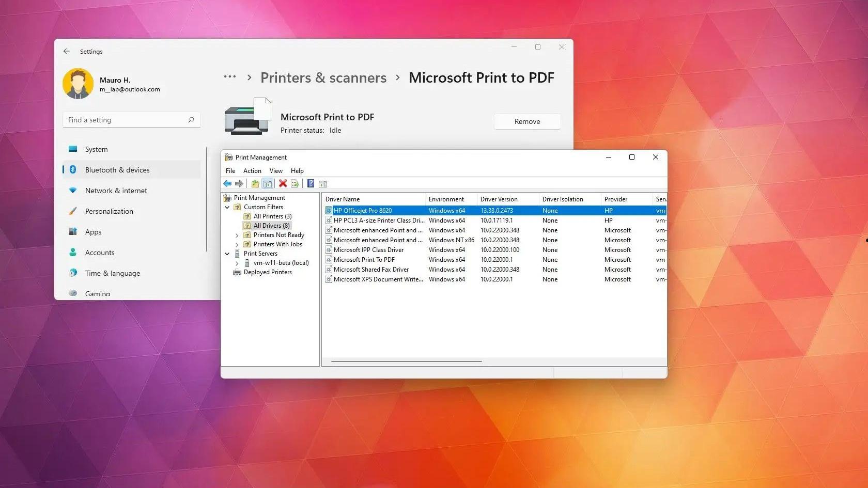Click the Custom Filters folder icon in tree

click(x=237, y=207)
